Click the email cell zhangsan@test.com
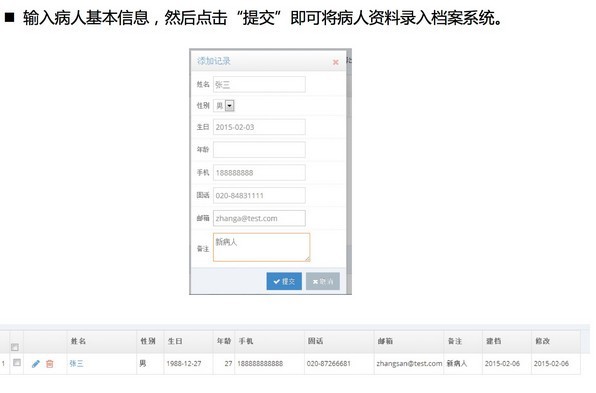This screenshot has height=393, width=596. click(x=409, y=363)
